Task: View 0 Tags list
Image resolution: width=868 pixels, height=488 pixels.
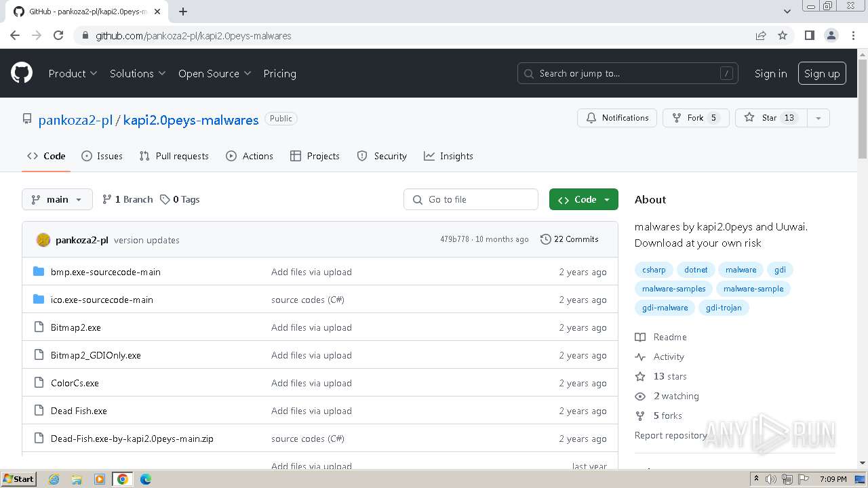Action: click(180, 199)
